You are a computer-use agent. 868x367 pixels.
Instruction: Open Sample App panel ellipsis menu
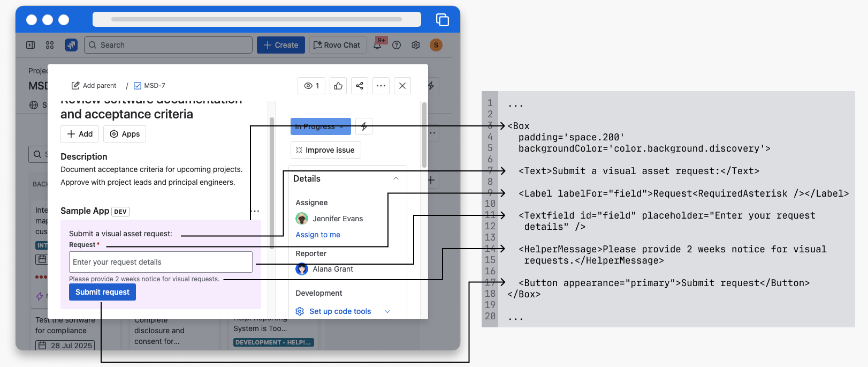pyautogui.click(x=255, y=211)
